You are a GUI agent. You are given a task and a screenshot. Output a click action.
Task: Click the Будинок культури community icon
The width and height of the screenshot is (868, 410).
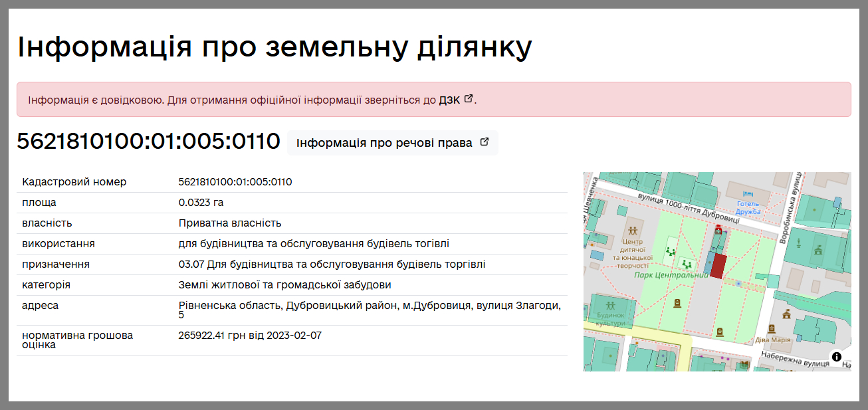[x=610, y=306]
